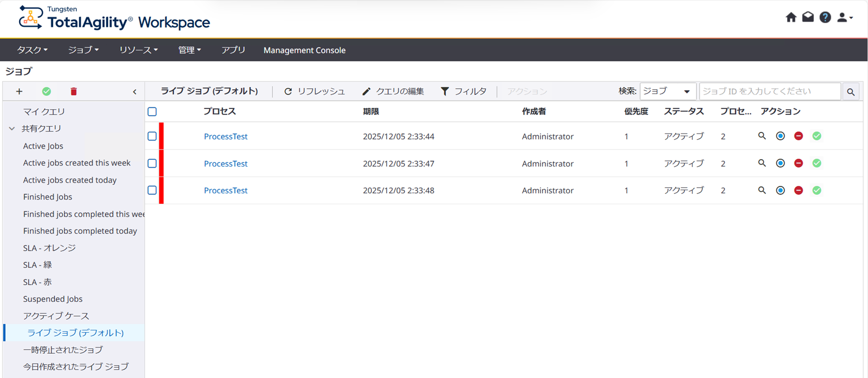Screen dimensions: 868x378
Task: Collapse the 共有クエリ tree node
Action: coord(12,128)
